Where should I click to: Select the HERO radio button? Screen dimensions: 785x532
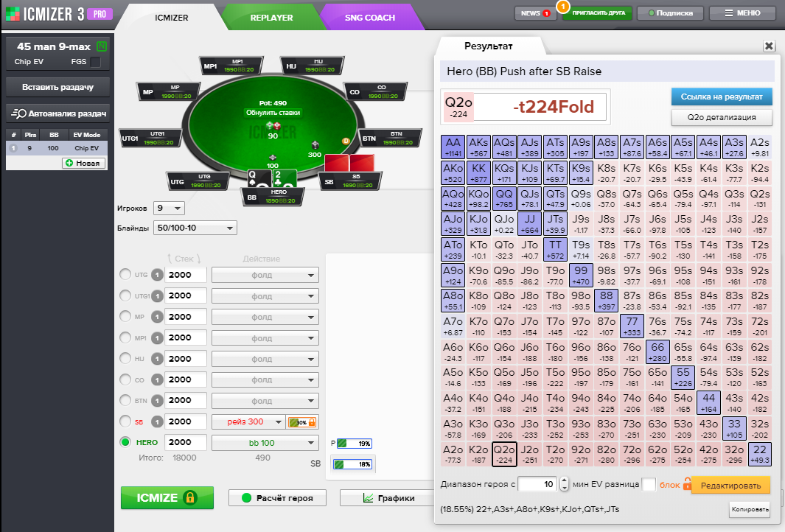[x=125, y=442]
